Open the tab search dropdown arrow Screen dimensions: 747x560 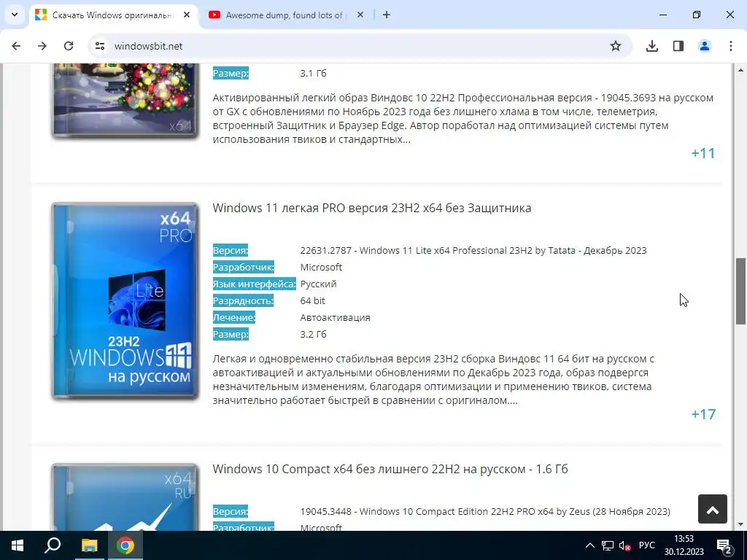tap(15, 15)
